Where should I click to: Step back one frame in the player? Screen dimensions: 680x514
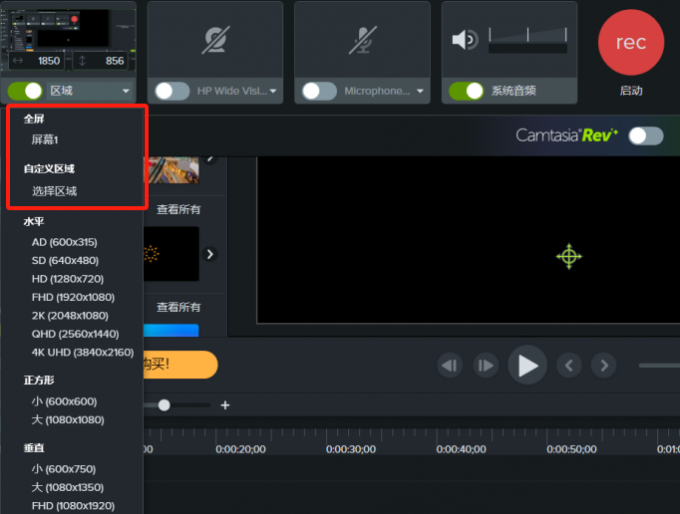point(450,366)
